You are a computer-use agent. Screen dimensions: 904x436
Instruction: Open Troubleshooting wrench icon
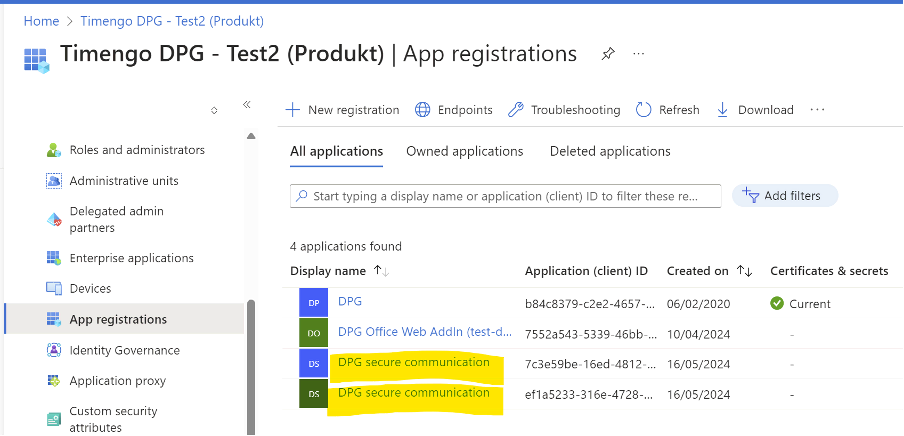tap(516, 110)
